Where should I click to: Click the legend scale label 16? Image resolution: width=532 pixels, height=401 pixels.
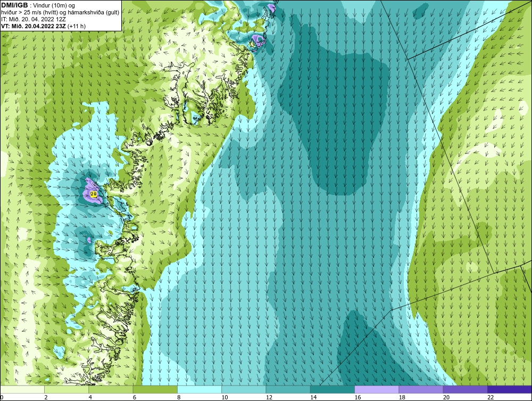point(358,398)
